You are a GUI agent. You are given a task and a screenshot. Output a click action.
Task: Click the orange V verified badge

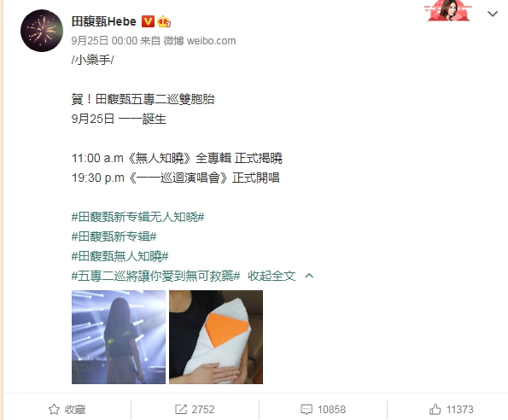pos(148,21)
